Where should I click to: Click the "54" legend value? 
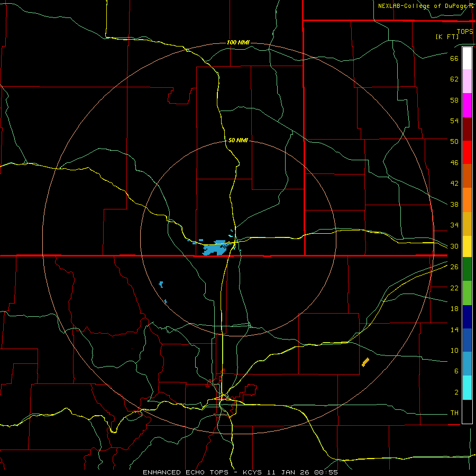point(454,121)
